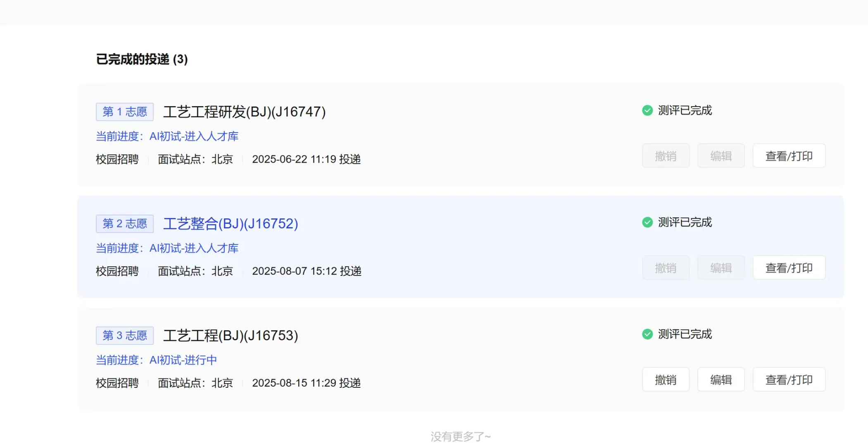868x446 pixels.
Task: Click progress text AI初试-进行中
Action: click(183, 360)
